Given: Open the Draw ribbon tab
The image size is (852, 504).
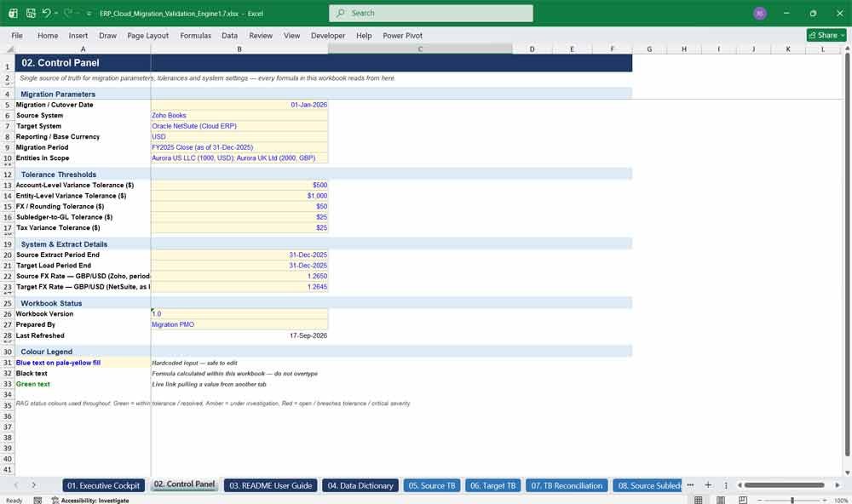Looking at the screenshot, I should point(107,35).
